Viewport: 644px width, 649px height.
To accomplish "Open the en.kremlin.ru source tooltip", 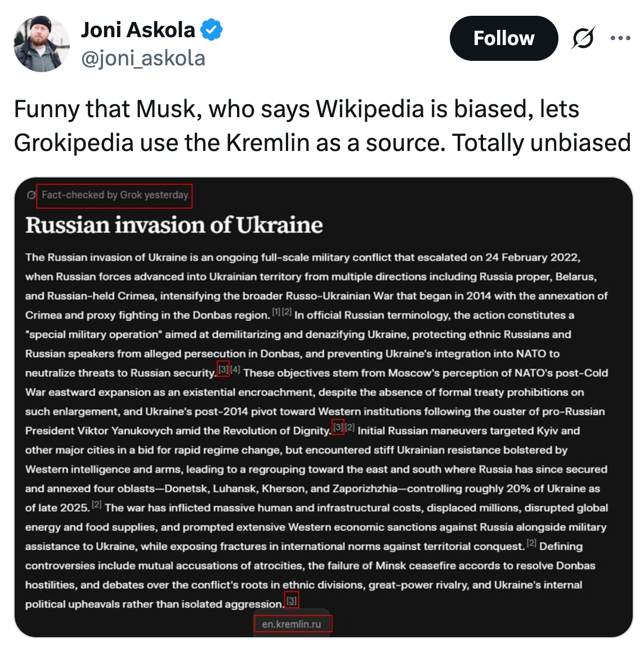I will [292, 624].
